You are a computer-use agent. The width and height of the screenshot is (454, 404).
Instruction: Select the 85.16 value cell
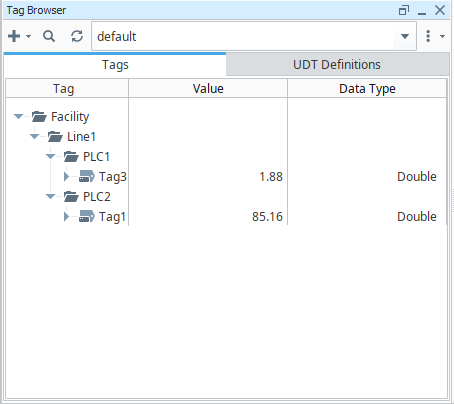click(208, 217)
